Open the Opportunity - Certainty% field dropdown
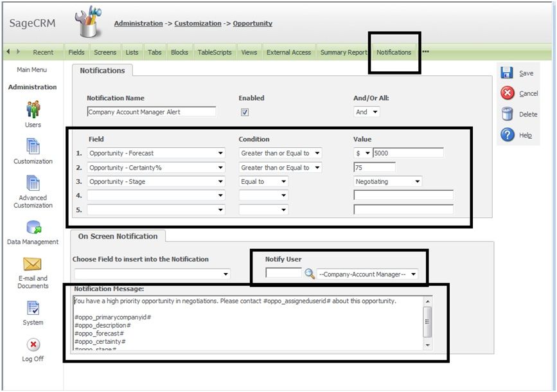 pyautogui.click(x=156, y=167)
